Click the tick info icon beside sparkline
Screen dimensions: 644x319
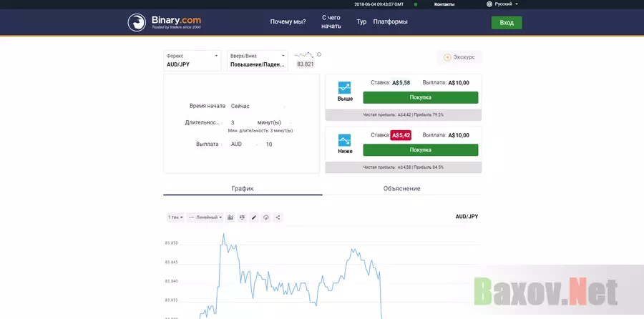pos(319,54)
